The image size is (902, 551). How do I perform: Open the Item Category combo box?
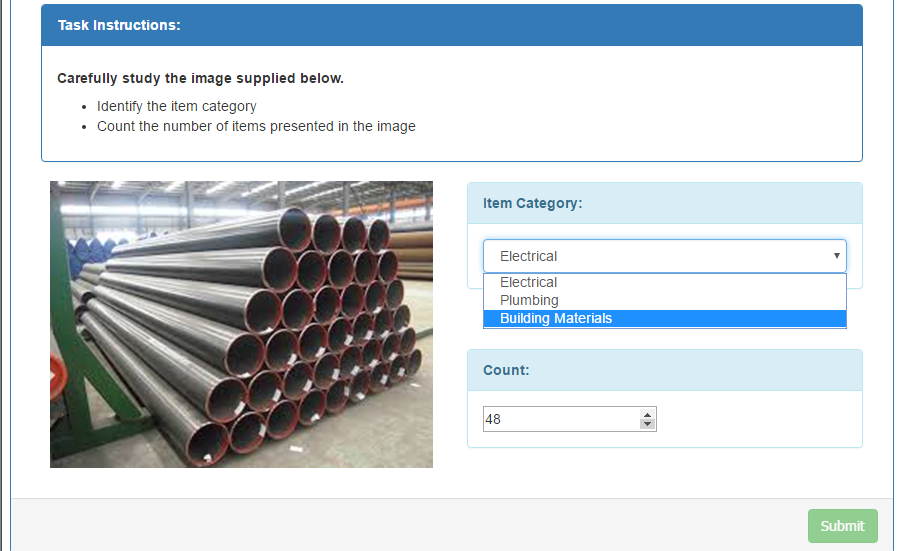664,256
